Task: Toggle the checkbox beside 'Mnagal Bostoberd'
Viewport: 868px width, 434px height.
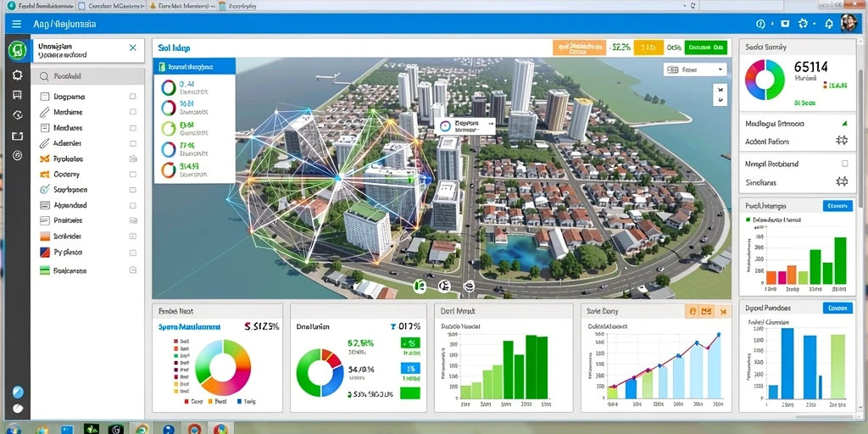Action: [844, 164]
